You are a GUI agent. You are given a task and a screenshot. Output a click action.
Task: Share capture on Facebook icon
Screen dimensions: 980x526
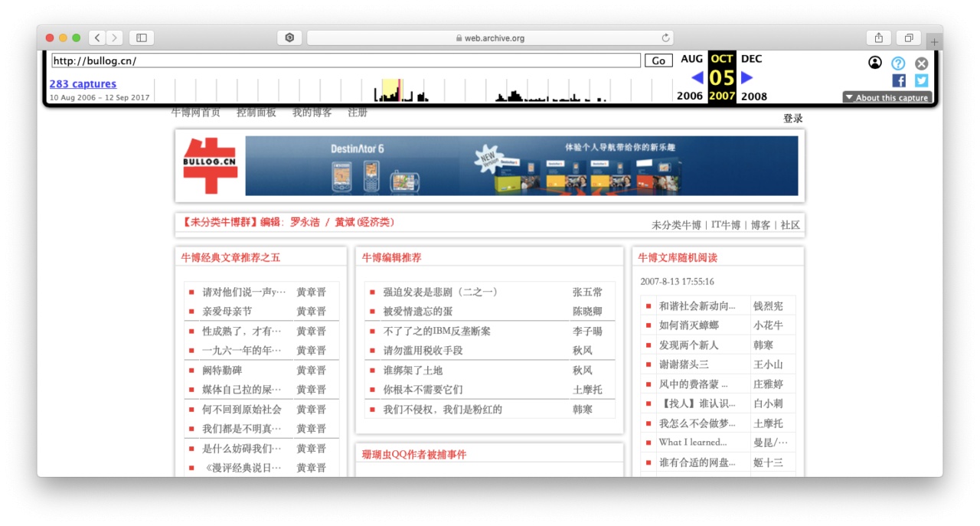[x=899, y=80]
